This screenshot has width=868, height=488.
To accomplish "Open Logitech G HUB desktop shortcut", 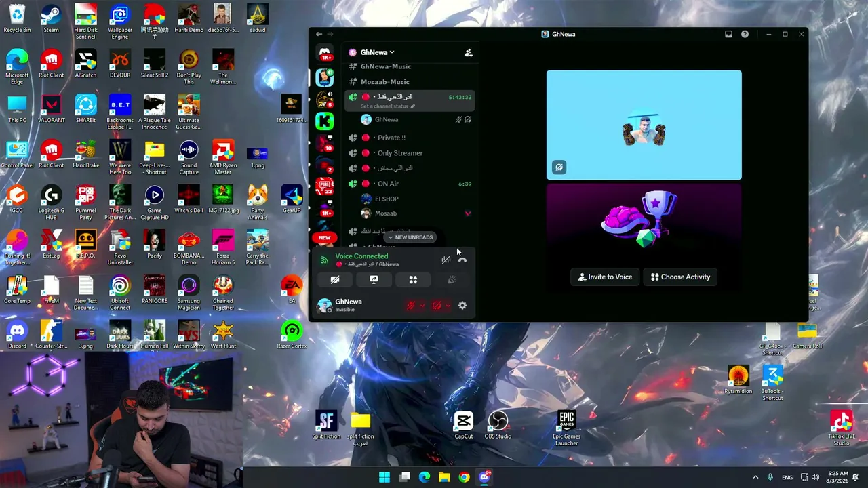I will click(51, 203).
